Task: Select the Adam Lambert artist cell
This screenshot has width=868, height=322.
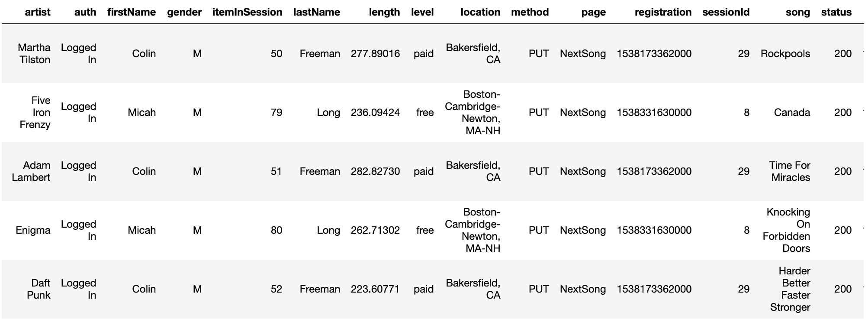Action: click(x=31, y=171)
